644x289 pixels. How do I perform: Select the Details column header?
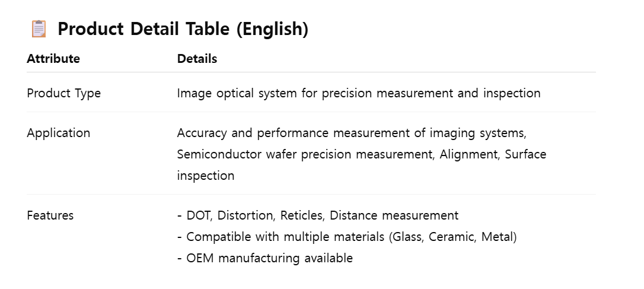pyautogui.click(x=197, y=59)
